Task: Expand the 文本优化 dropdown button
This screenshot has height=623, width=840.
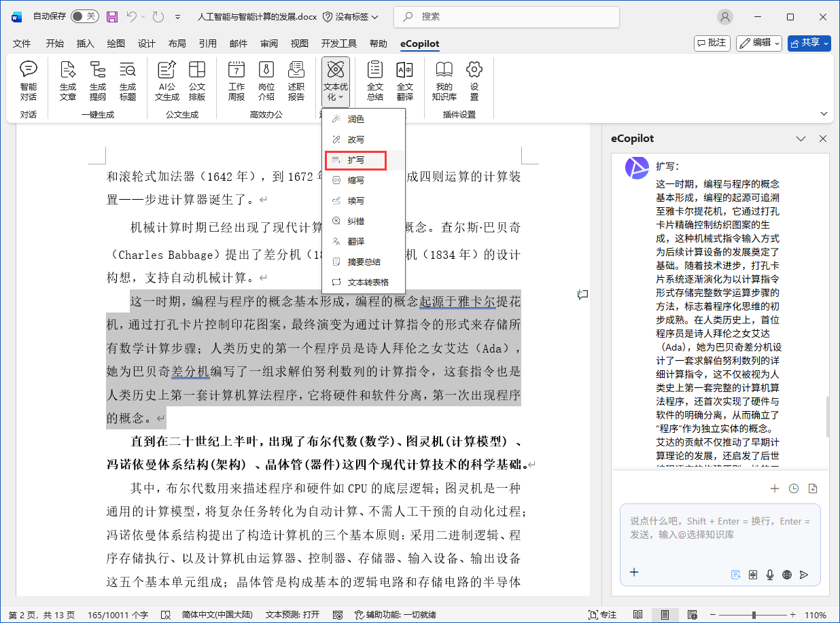Action: click(336, 82)
